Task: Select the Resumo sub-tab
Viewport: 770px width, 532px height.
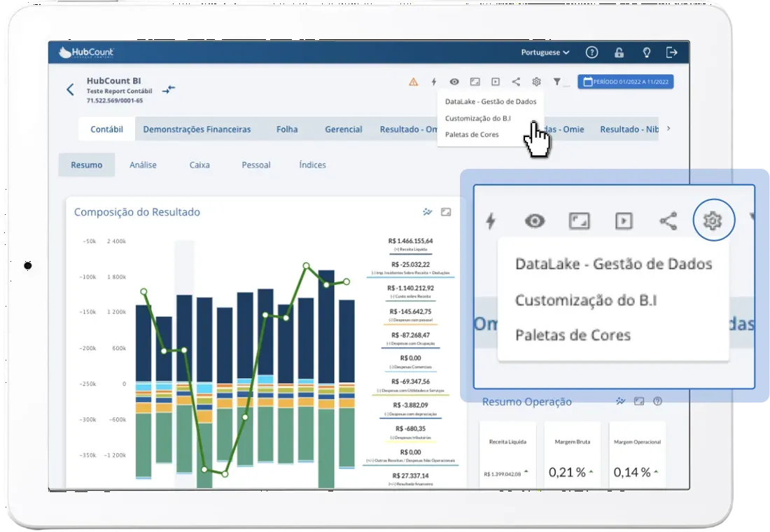Action: point(86,165)
